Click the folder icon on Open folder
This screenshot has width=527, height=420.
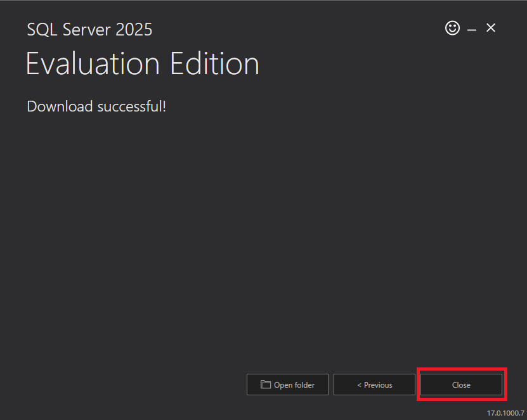[x=266, y=385]
